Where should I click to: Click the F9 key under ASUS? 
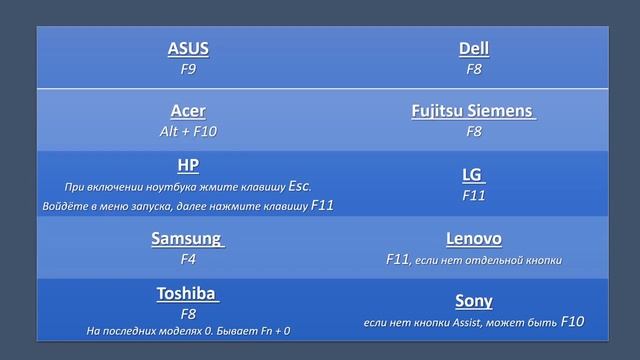pyautogui.click(x=188, y=69)
